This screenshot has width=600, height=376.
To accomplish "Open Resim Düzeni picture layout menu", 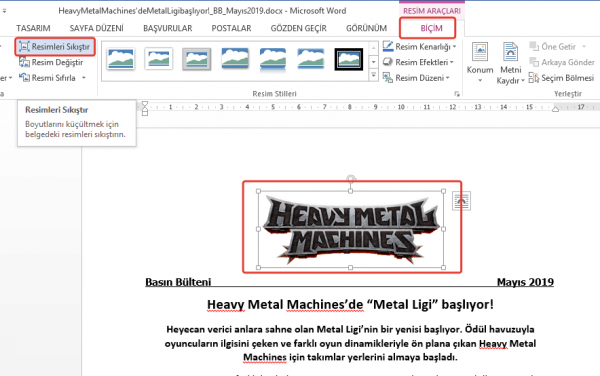I will pos(416,78).
